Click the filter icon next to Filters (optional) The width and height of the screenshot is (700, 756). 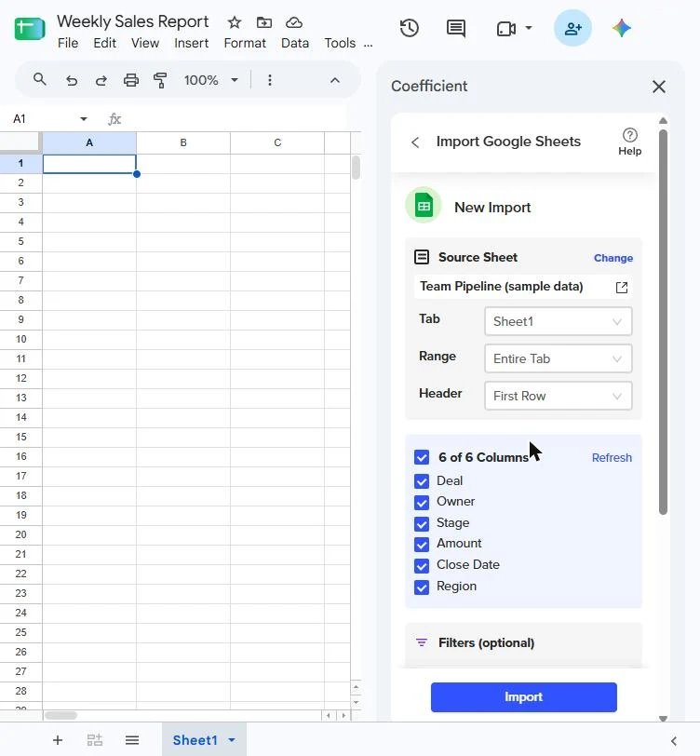tap(422, 642)
